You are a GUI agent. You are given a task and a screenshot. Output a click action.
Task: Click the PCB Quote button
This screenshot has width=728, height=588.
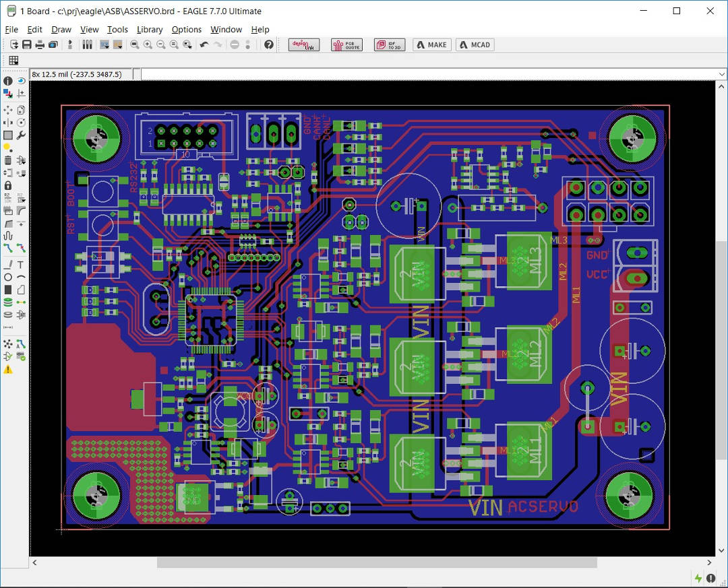pyautogui.click(x=346, y=44)
